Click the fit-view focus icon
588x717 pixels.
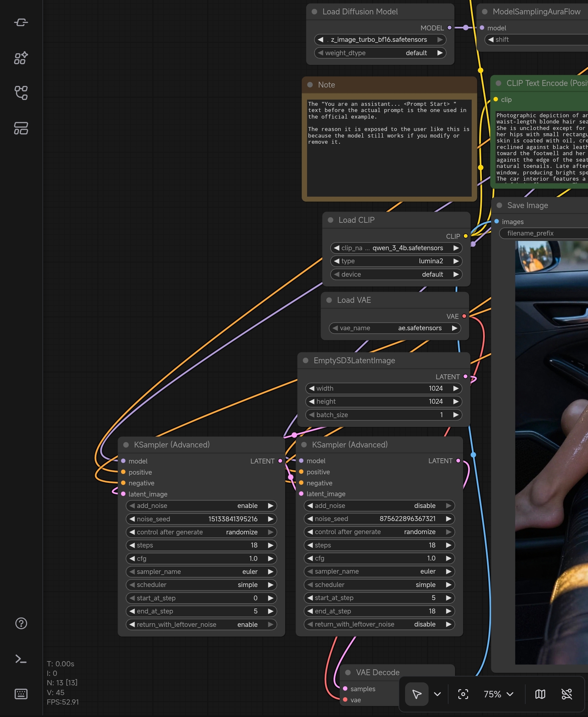(x=463, y=694)
